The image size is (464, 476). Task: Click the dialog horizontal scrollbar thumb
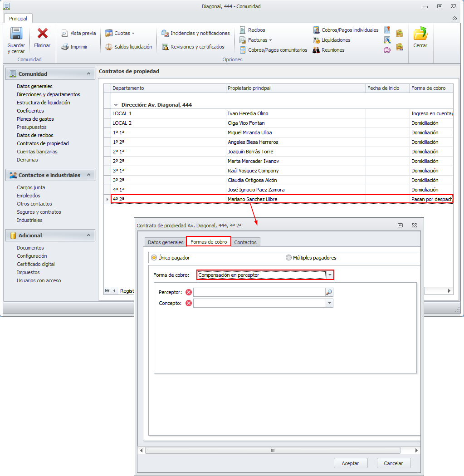point(273,450)
